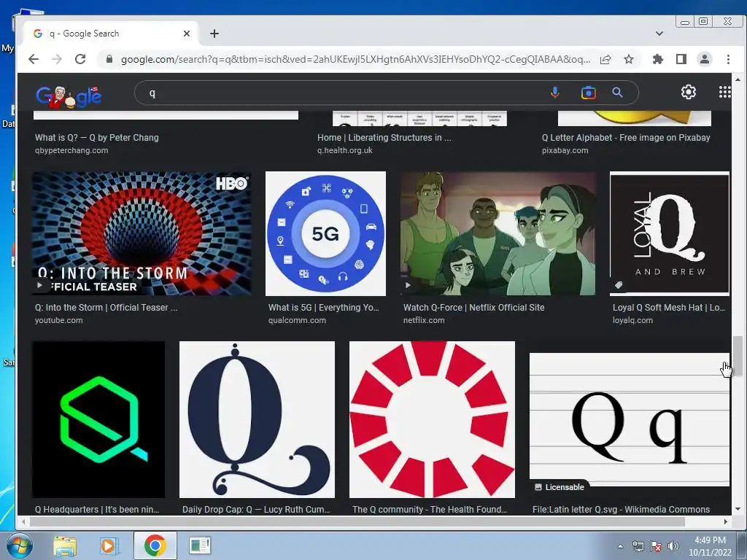Toggle the Chrome side panel icon
Screen dimensions: 747x560
681,59
